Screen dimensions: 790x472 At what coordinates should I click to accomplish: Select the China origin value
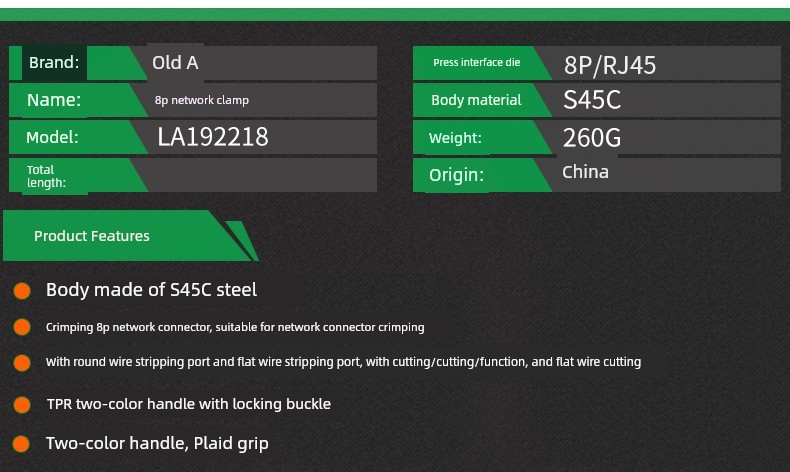pos(585,172)
